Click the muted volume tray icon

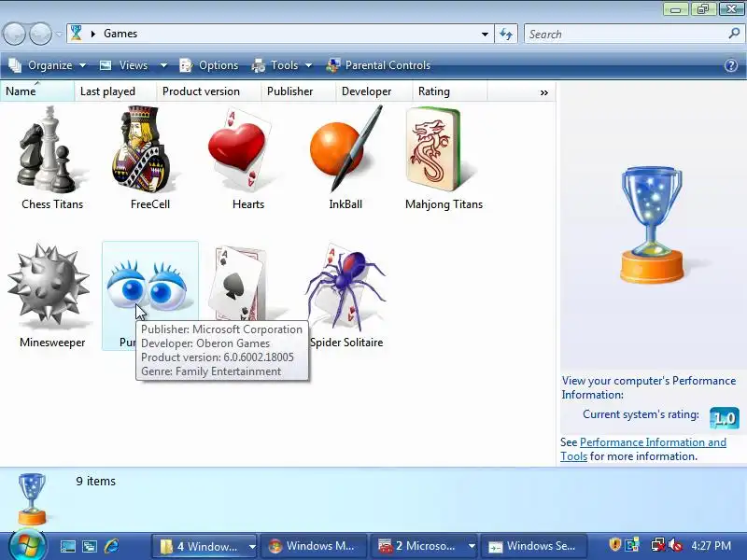[675, 545]
